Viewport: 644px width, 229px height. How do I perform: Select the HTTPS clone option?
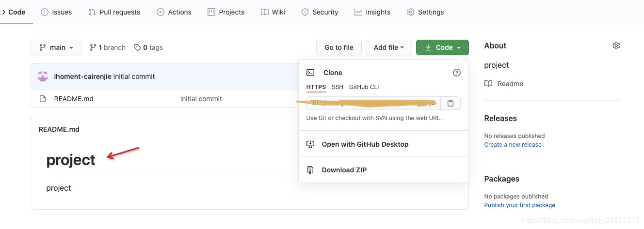pos(316,87)
